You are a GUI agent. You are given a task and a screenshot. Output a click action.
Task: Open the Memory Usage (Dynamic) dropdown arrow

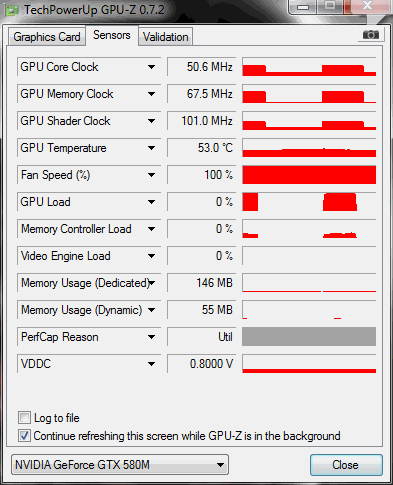point(151,310)
